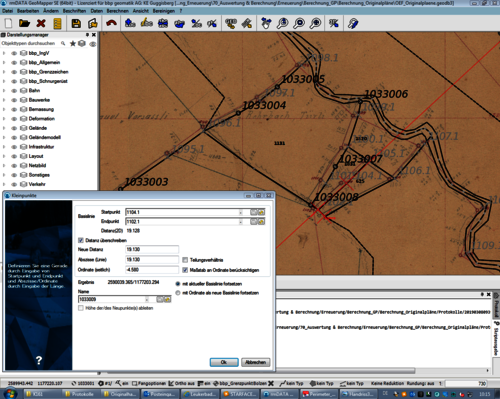Enable the Teilungsverhältnis checkbox
This screenshot has height=399, width=500.
pyautogui.click(x=185, y=260)
